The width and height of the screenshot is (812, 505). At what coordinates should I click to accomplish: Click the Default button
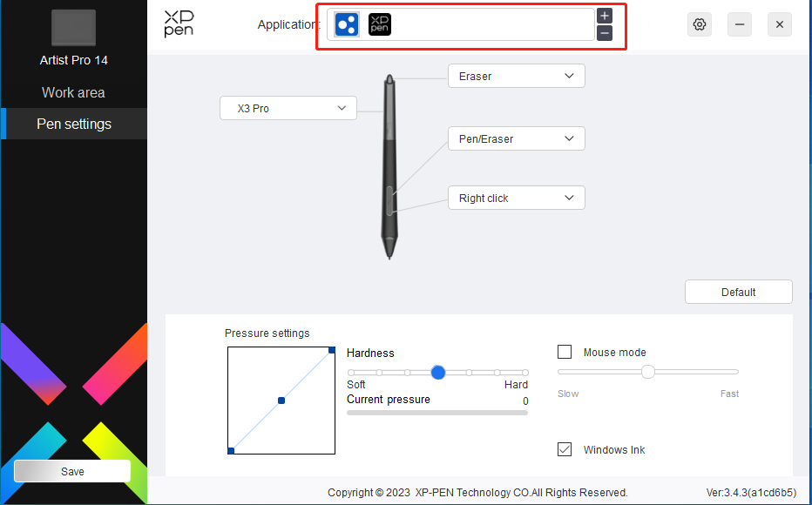click(x=739, y=292)
